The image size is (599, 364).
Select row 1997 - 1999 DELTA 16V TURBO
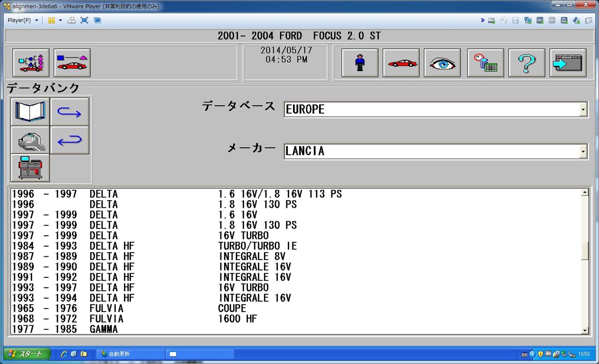[295, 235]
